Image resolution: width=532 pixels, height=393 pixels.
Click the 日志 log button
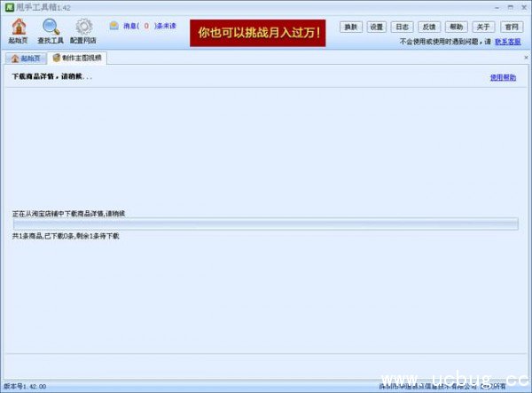(403, 27)
